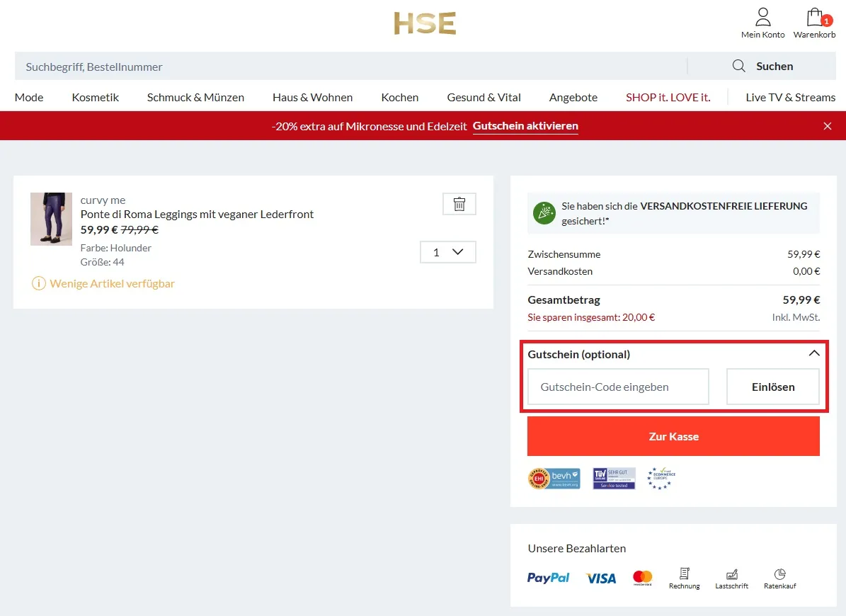
Task: Click the Mastercard payment icon
Action: 641,577
